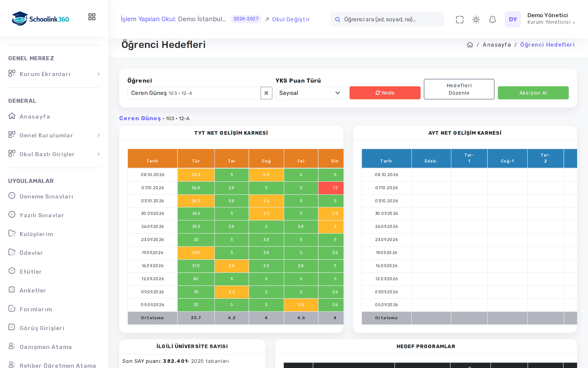Click the Ödevler folder icon

point(12,252)
